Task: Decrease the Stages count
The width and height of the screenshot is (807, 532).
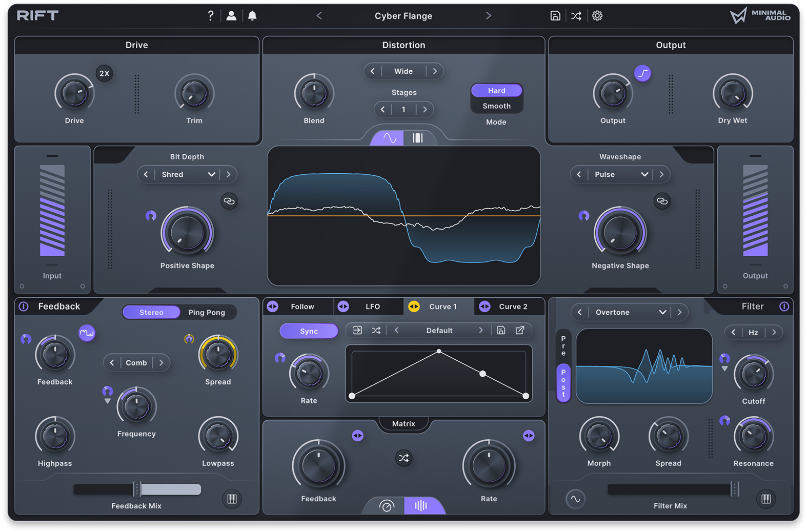Action: tap(382, 109)
